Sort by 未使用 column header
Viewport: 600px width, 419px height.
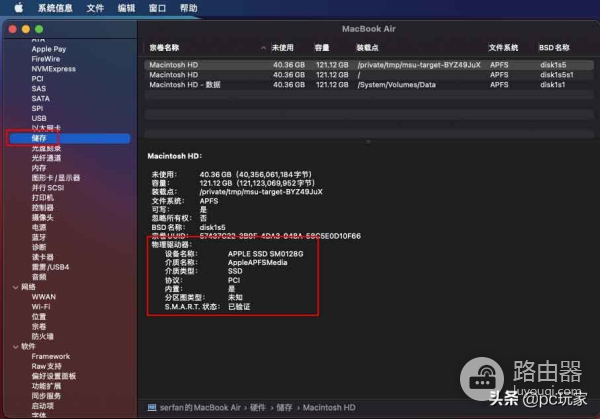point(282,48)
